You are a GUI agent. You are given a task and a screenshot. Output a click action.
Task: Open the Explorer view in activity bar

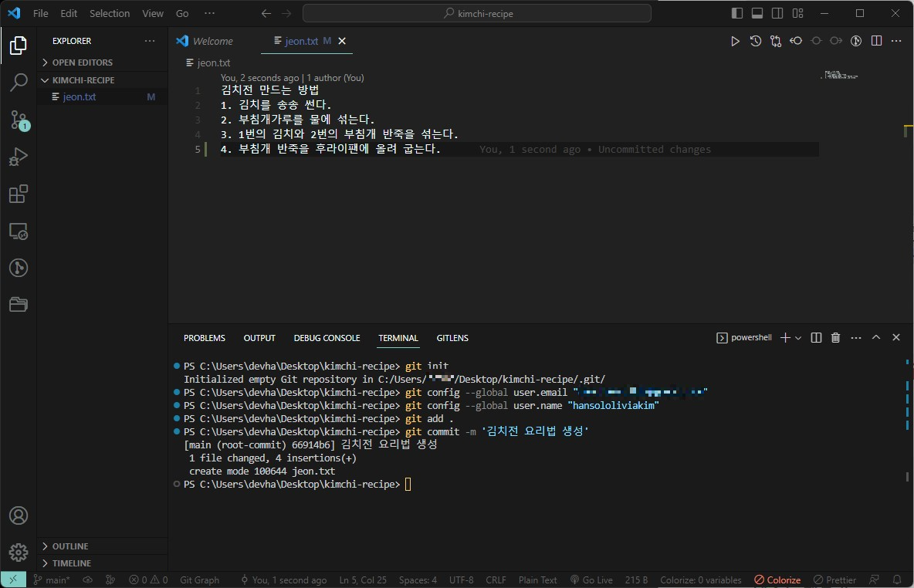(18, 46)
